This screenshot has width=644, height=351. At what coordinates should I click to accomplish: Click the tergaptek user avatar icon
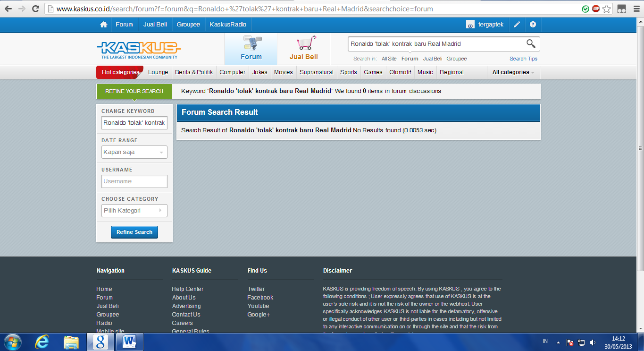coord(470,25)
